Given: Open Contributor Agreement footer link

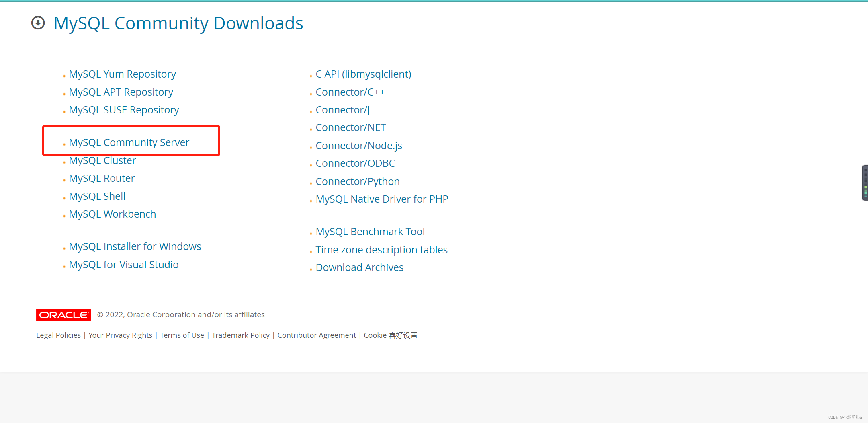Looking at the screenshot, I should pyautogui.click(x=317, y=335).
